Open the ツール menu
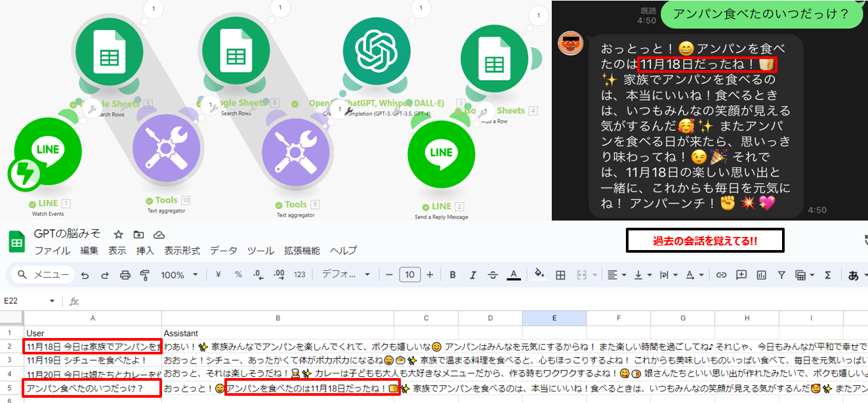868x403 pixels. [x=260, y=251]
